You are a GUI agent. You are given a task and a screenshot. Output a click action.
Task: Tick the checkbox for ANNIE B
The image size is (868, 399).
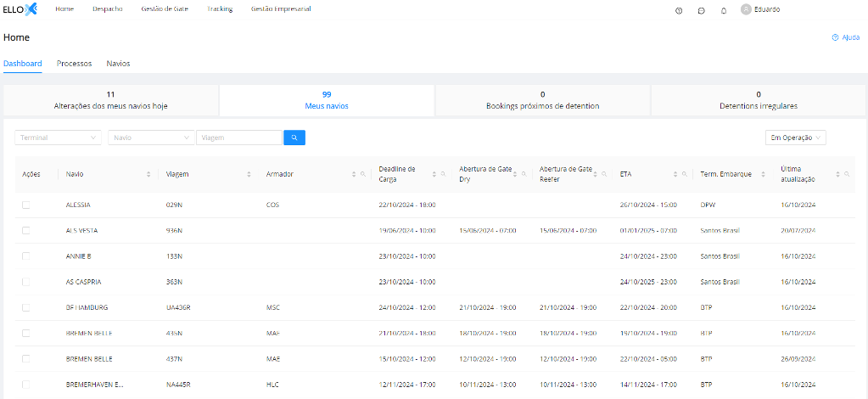click(25, 256)
